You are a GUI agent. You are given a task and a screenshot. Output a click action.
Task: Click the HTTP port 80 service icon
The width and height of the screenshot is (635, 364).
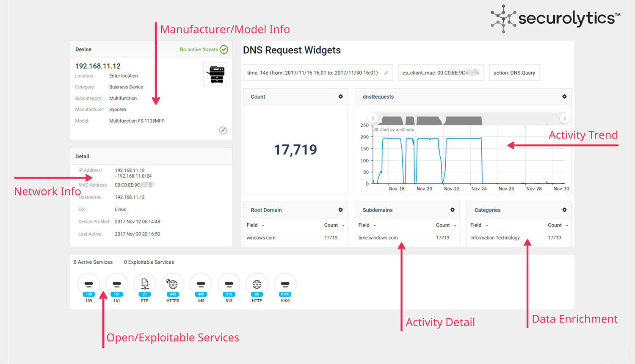257,285
